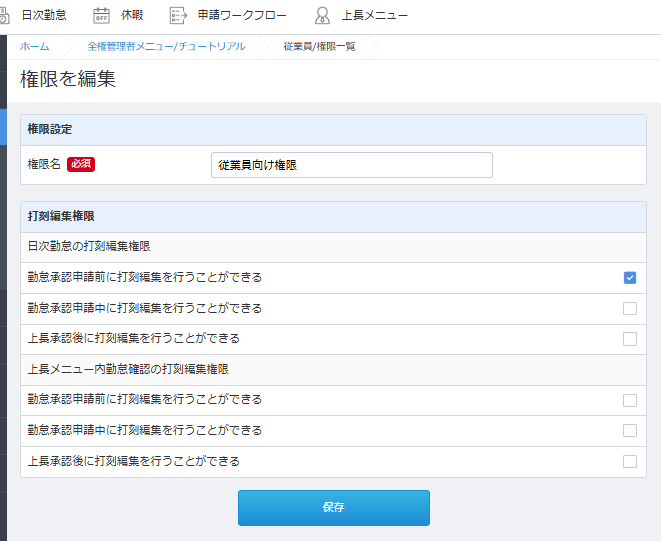Uncheck 勤怠承認申請前 editing under 日次勤怠
The width and height of the screenshot is (661, 541).
pos(630,278)
